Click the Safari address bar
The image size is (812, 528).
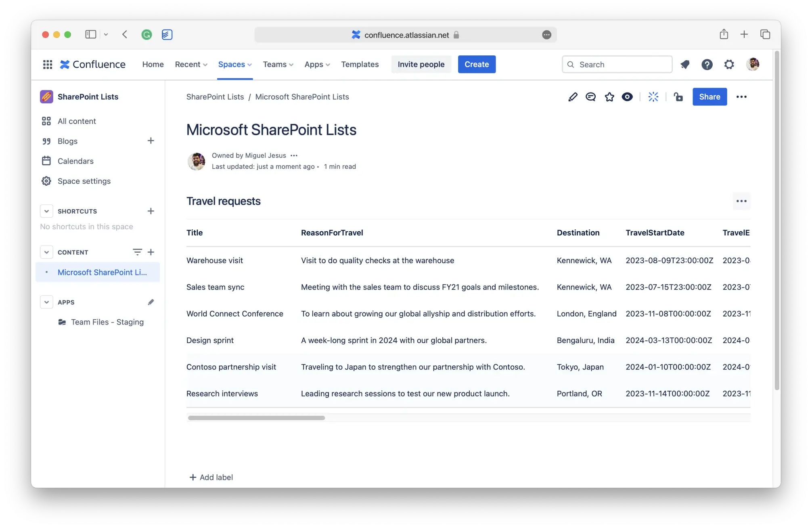(405, 35)
